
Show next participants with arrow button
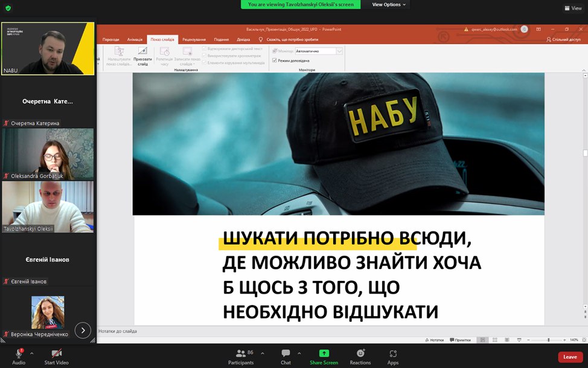click(83, 330)
